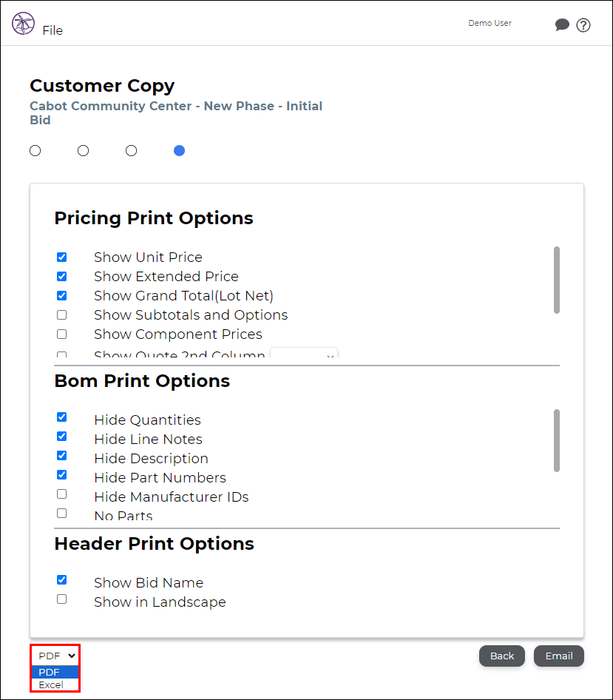
Task: Uncheck Show Unit Price
Action: 62,258
